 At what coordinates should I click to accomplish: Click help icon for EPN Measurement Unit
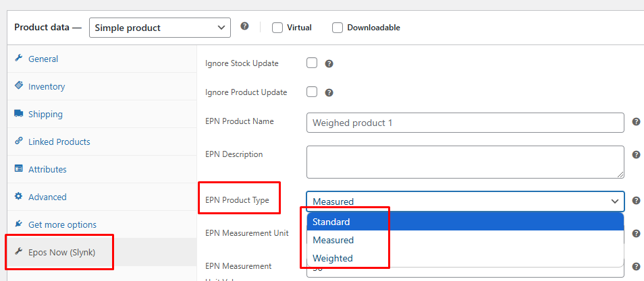[x=636, y=234]
